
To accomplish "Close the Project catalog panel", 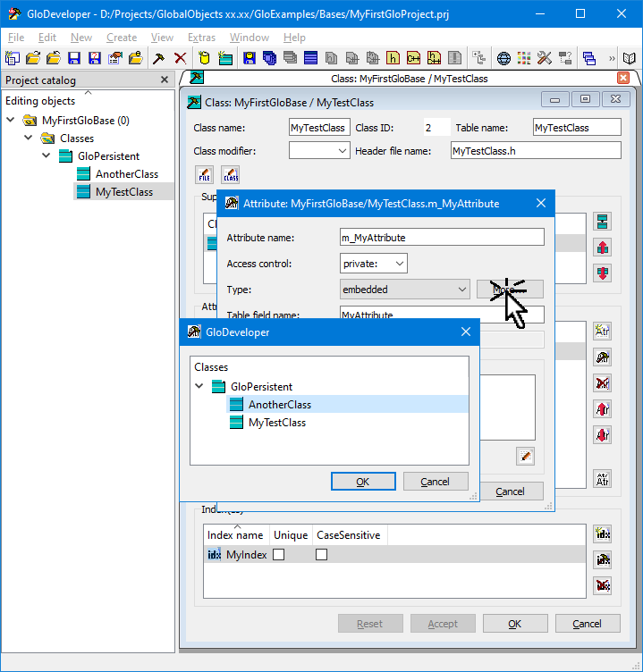I will click(x=165, y=80).
